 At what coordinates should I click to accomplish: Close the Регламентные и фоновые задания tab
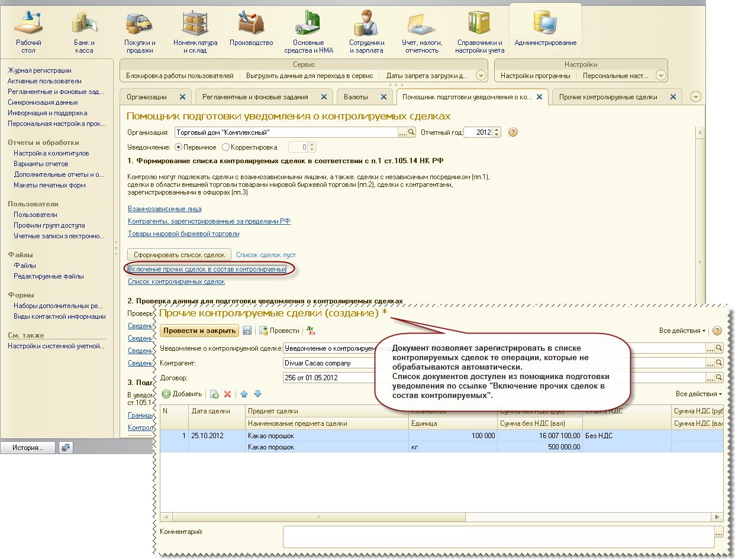(324, 96)
